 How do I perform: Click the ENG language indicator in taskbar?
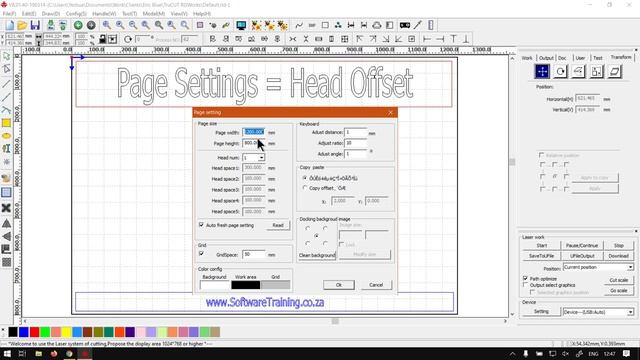[x=593, y=353]
